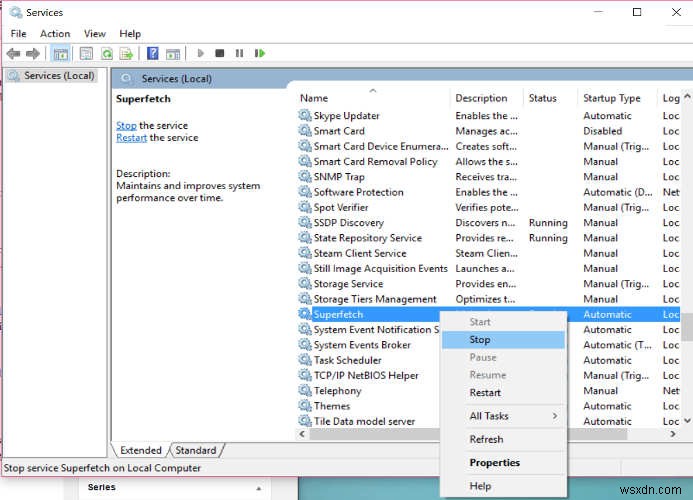Click the gear icon beside Skype Updater

coord(305,115)
